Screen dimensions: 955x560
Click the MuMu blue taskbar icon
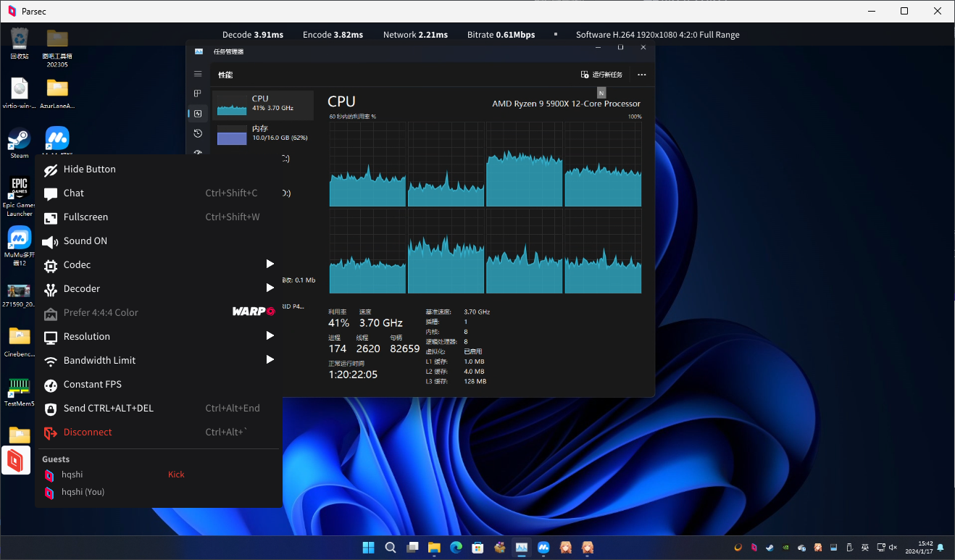[543, 548]
